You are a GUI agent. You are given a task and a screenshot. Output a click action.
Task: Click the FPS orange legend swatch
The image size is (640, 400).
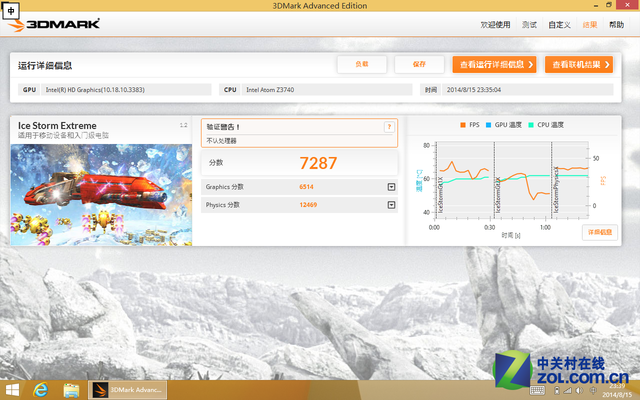pyautogui.click(x=463, y=125)
